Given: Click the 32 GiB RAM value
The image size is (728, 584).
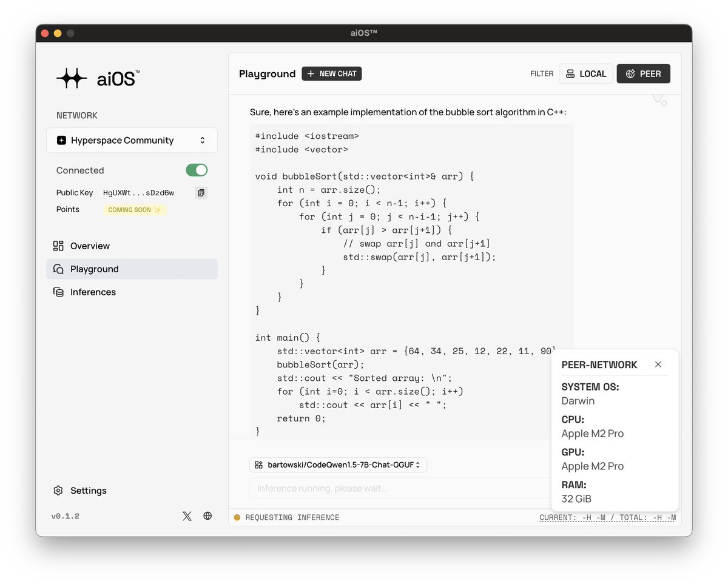Looking at the screenshot, I should (x=576, y=499).
